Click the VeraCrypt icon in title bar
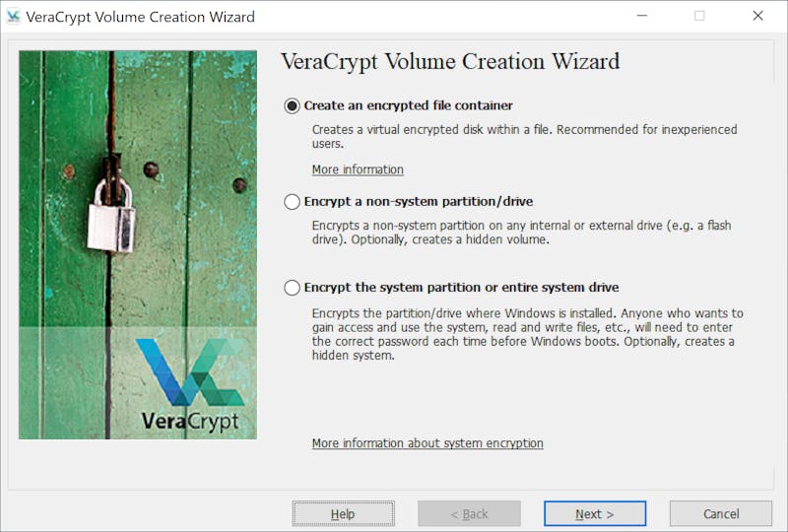 point(13,17)
